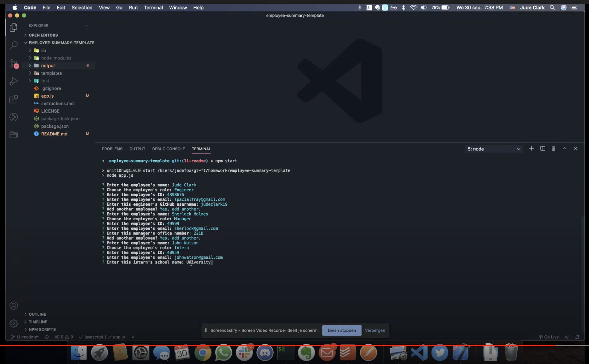This screenshot has height=364, width=589.
Task: Click the red video progress bar
Action: 268,345
